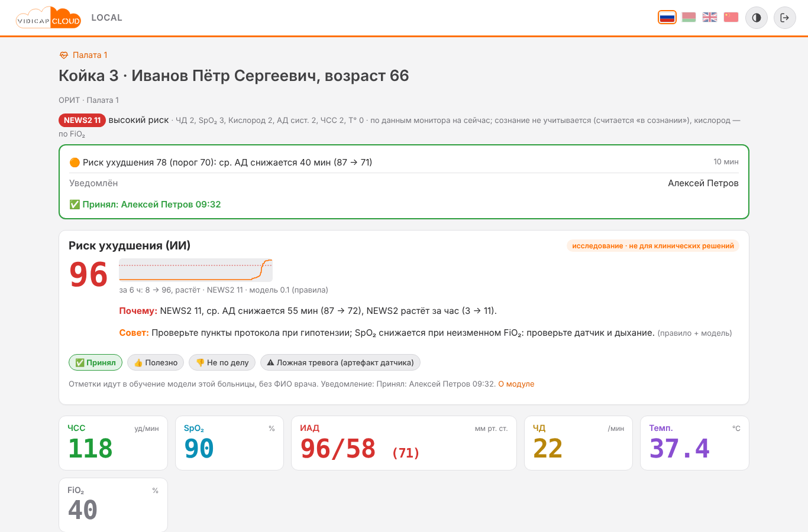Open the Vidicap Cloud logo
Viewport: 808px width, 532px height.
point(49,18)
